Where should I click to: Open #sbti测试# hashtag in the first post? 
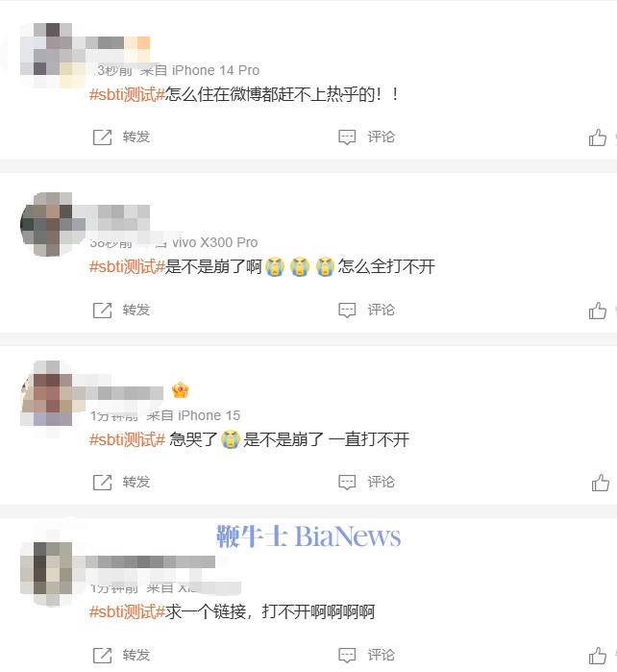pos(127,94)
